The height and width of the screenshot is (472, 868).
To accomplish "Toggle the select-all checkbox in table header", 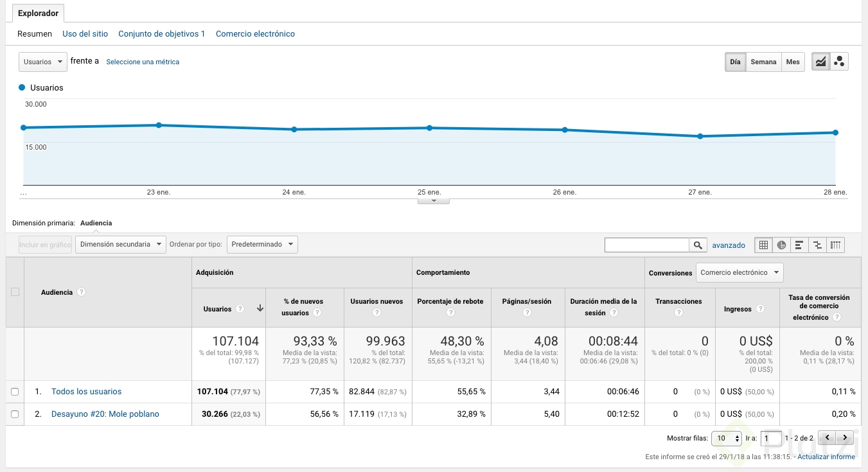I will tap(15, 292).
